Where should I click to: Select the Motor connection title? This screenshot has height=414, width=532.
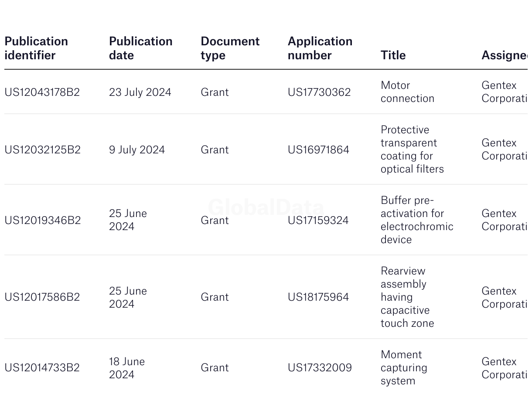click(407, 92)
